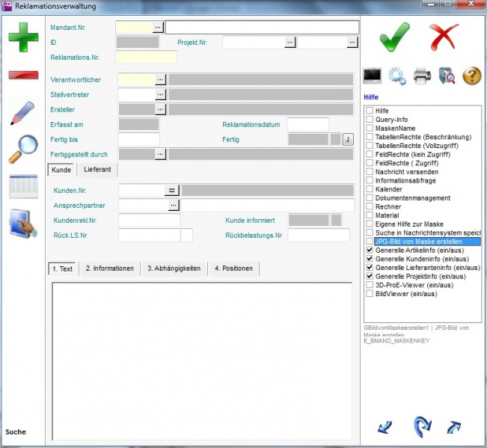
Task: Click the table list view icon
Action: tap(23, 187)
